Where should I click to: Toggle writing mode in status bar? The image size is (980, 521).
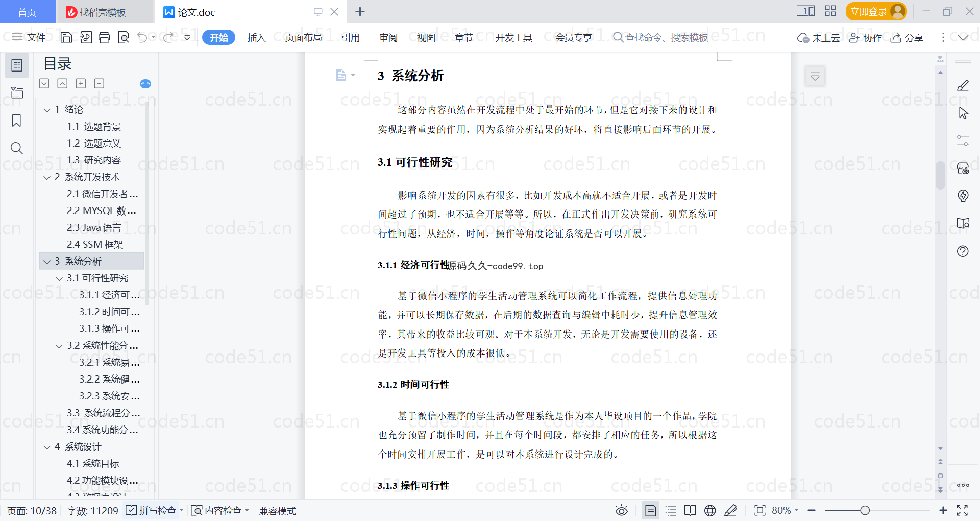click(730, 510)
